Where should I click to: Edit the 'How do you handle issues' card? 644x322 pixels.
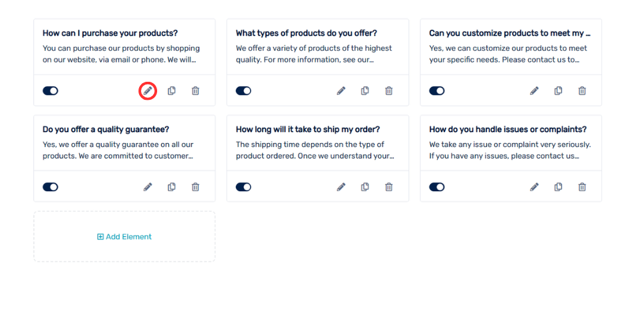click(534, 187)
